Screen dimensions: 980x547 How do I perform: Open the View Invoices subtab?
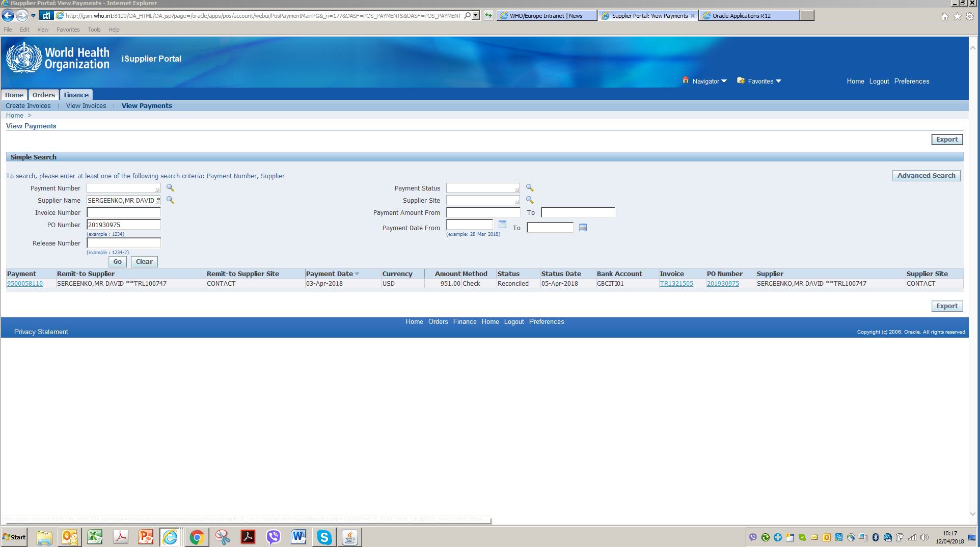coord(86,106)
